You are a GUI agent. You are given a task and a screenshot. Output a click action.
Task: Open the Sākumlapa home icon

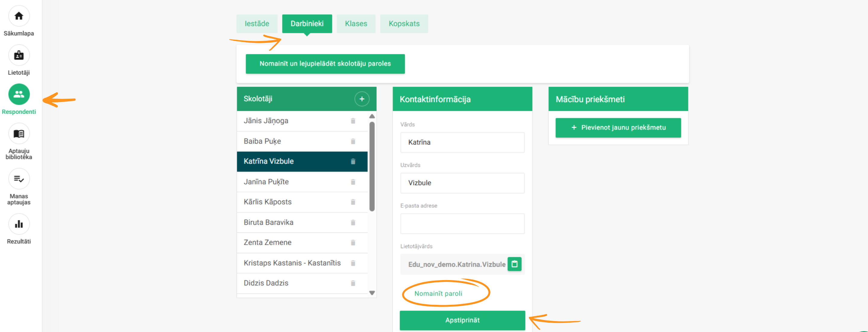coord(19,16)
